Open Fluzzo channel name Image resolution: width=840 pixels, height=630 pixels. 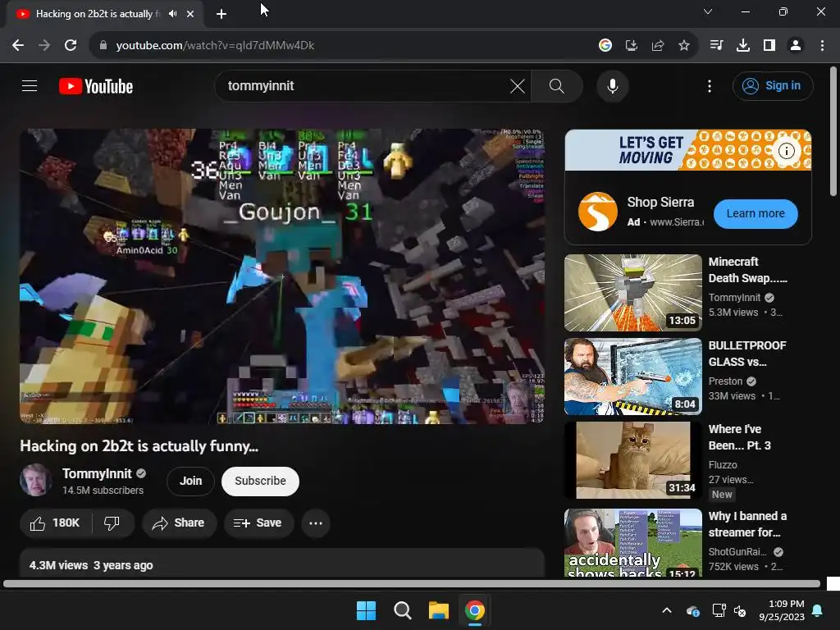(x=723, y=464)
